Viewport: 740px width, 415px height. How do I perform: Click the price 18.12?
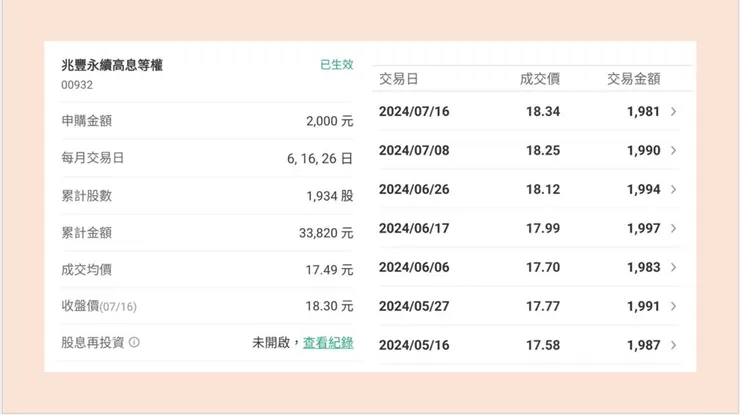coord(543,189)
